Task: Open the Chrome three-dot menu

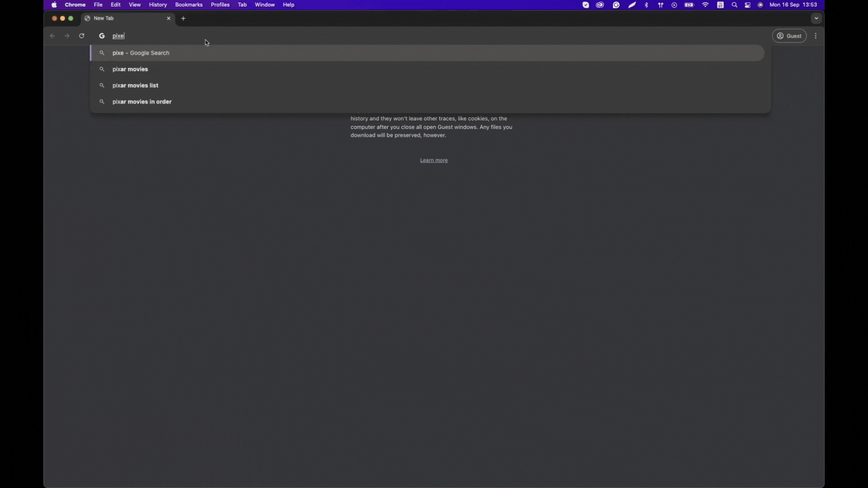Action: pyautogui.click(x=816, y=36)
